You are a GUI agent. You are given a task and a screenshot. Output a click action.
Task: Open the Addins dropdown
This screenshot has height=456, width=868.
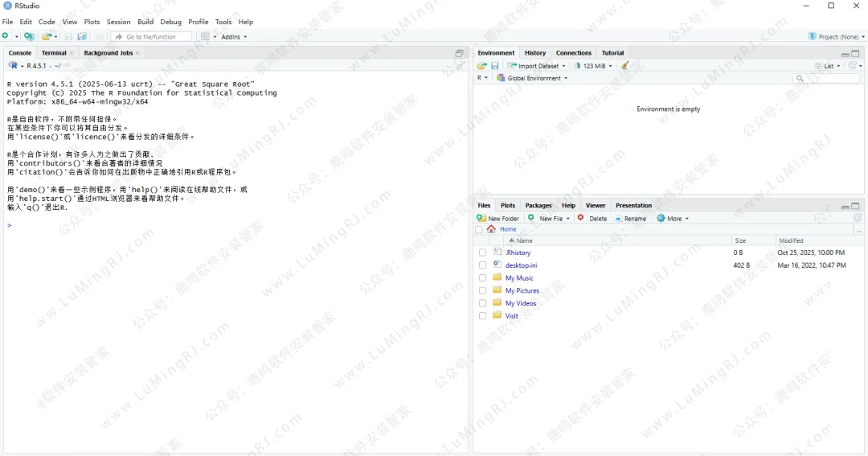point(234,36)
